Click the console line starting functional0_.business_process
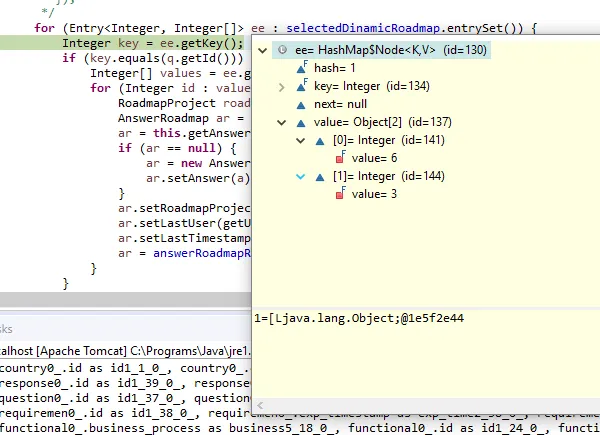The image size is (600, 435). click(x=300, y=428)
